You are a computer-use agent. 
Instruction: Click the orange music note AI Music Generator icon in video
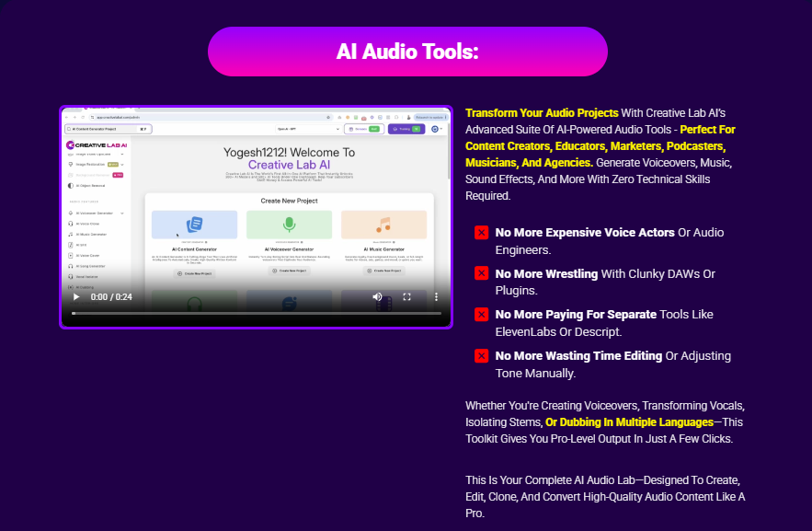383,225
